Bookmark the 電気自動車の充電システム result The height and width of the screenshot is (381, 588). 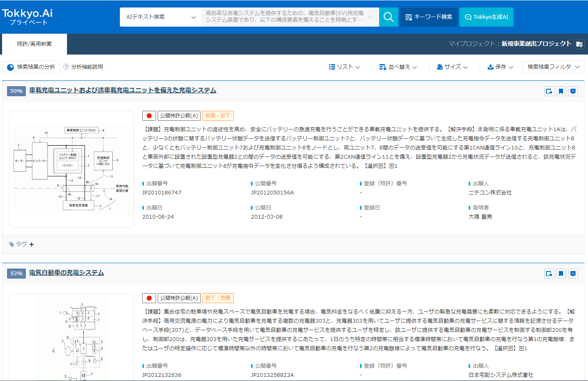point(561,274)
